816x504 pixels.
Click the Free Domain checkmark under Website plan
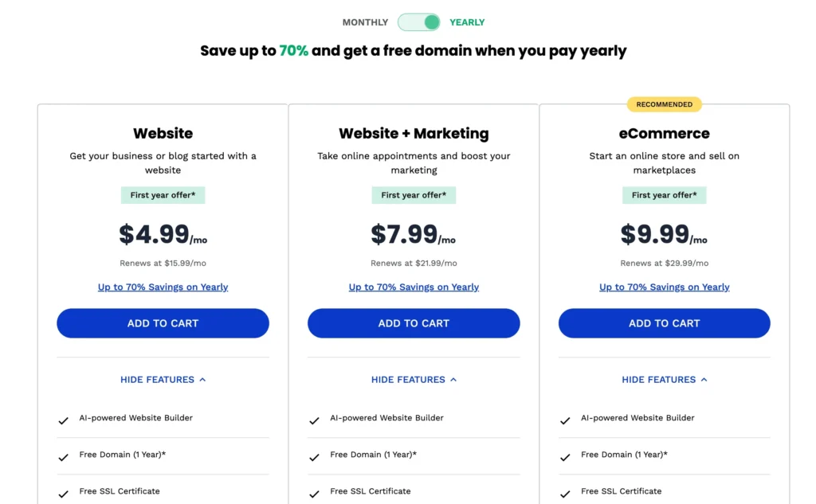(x=64, y=456)
